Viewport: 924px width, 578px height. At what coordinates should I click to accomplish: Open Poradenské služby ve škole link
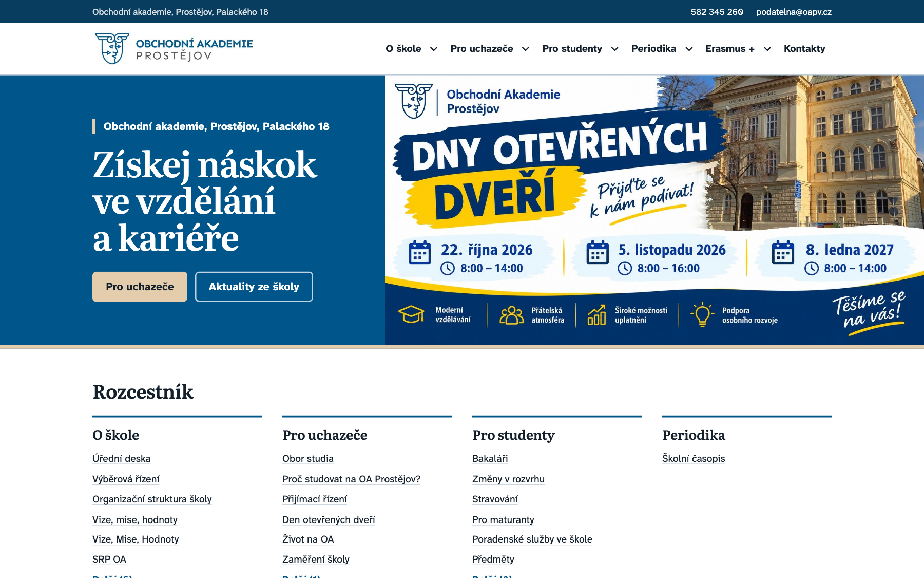[x=532, y=539]
